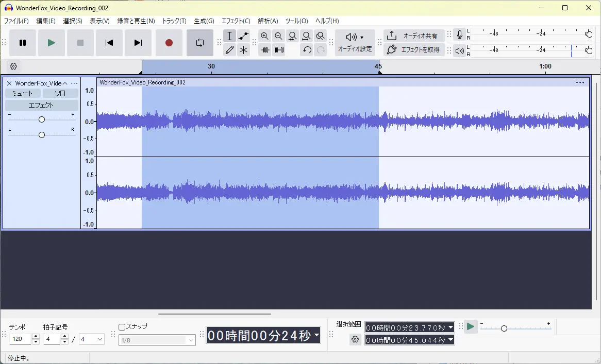601x364 pixels.
Task: Click the speaker playback meter icon
Action: point(459,50)
